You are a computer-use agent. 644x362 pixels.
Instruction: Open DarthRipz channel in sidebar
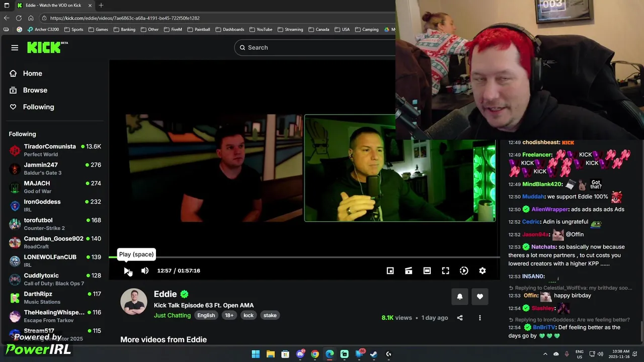pyautogui.click(x=55, y=298)
